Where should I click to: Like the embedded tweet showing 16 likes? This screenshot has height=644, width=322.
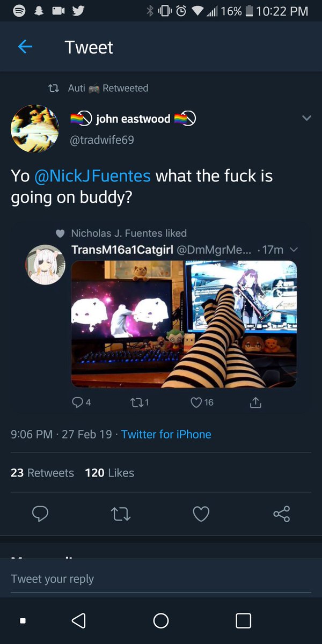point(195,402)
